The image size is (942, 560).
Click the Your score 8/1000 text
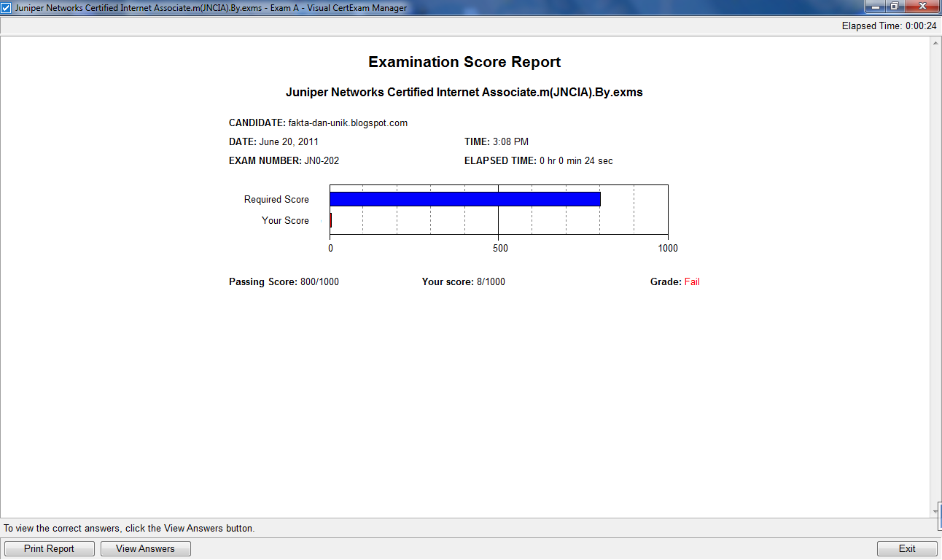point(463,281)
